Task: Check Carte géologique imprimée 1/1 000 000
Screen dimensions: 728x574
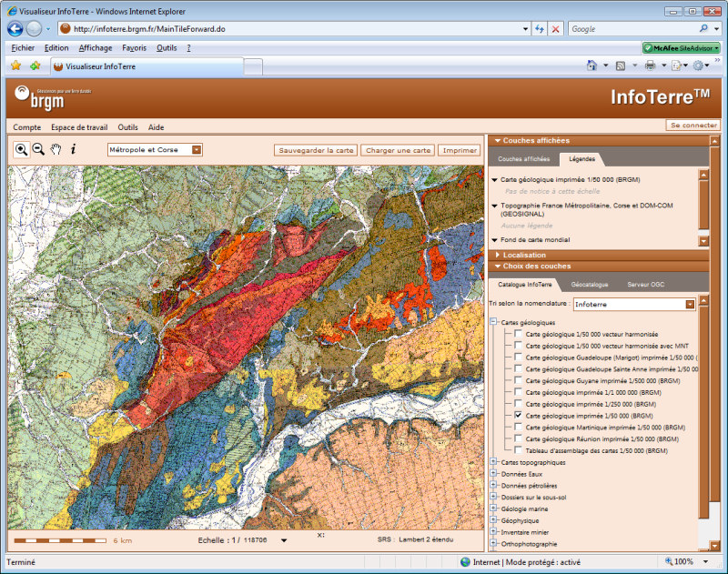Action: (x=518, y=392)
